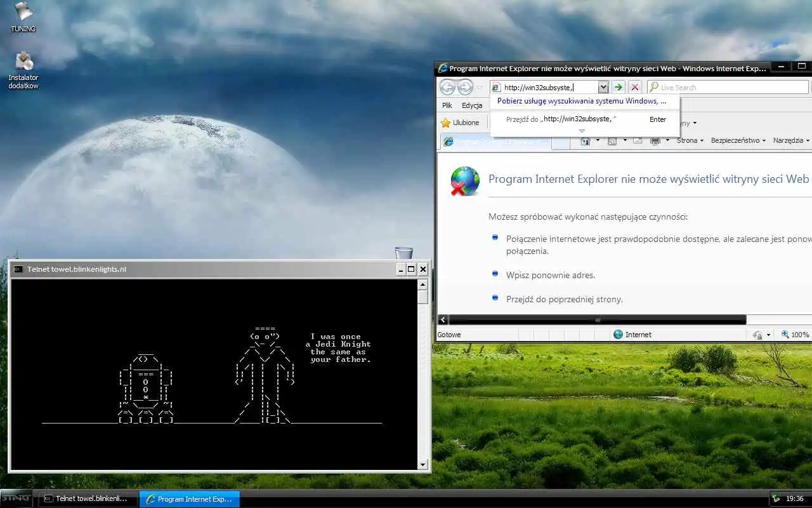Click the page icon inside the address bar
Screen dimensions: 812x508
click(x=497, y=87)
